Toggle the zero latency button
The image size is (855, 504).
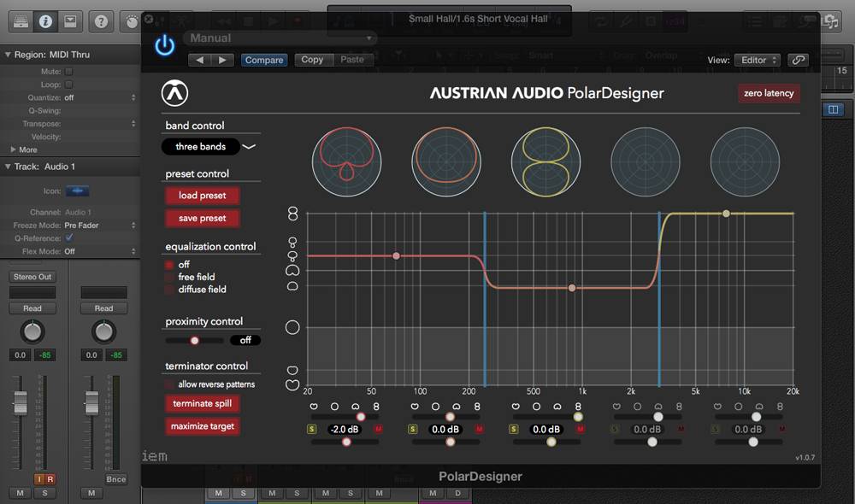pyautogui.click(x=769, y=93)
